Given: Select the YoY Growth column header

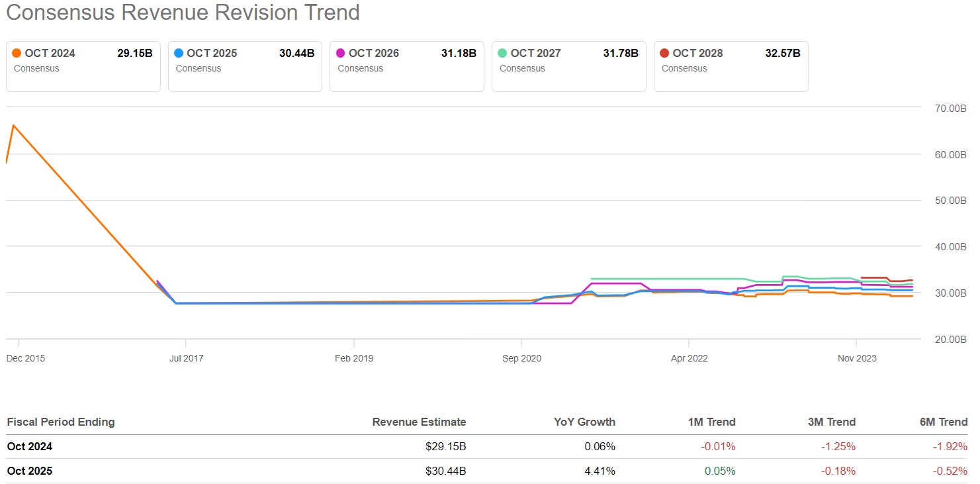Looking at the screenshot, I should [x=584, y=422].
